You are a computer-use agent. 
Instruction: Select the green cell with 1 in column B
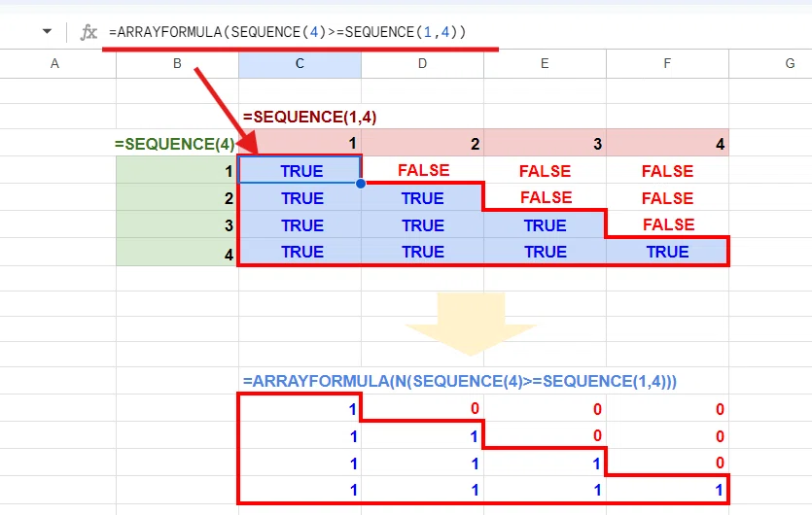[x=177, y=170]
